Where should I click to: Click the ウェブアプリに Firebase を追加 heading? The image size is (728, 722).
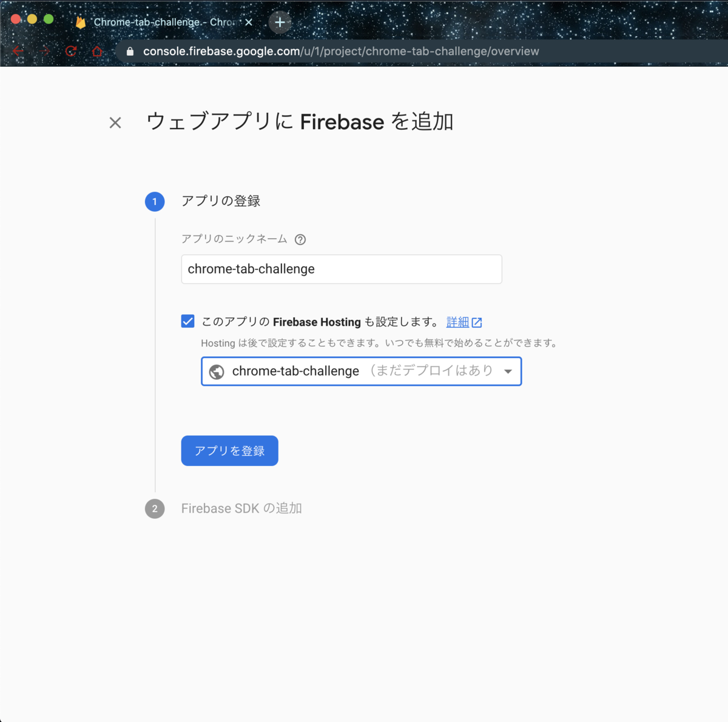300,122
